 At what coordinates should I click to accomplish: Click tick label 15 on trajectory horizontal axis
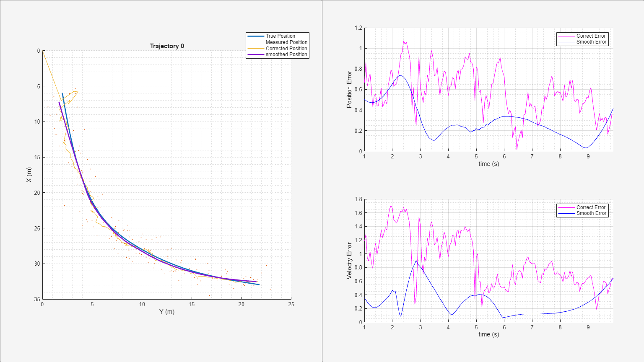(x=192, y=304)
